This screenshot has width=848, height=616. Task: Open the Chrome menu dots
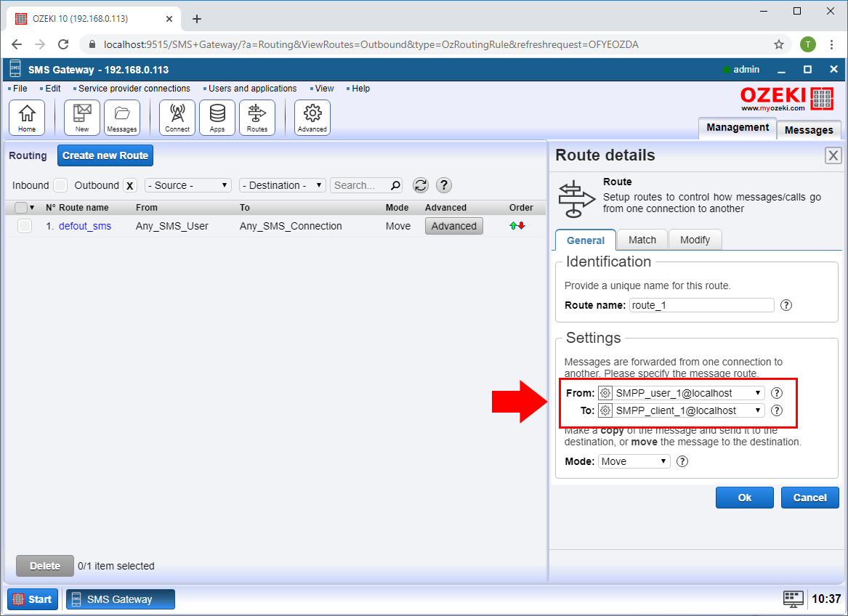pyautogui.click(x=832, y=44)
